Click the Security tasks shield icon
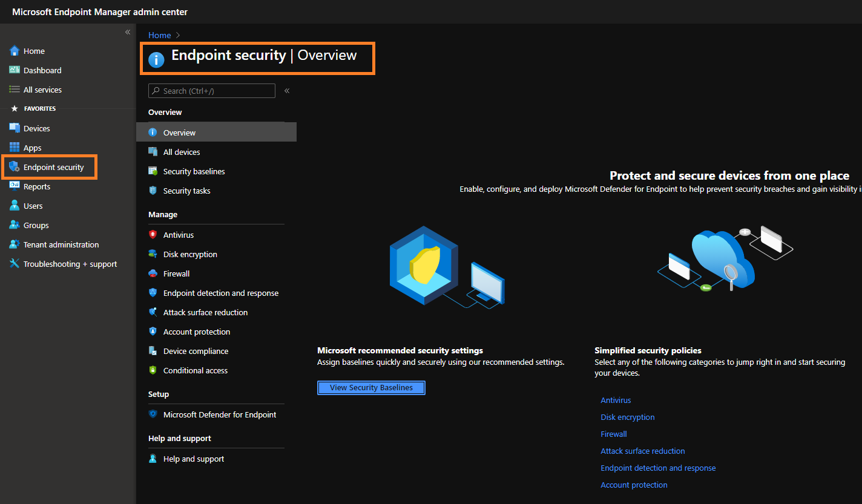 pos(153,191)
